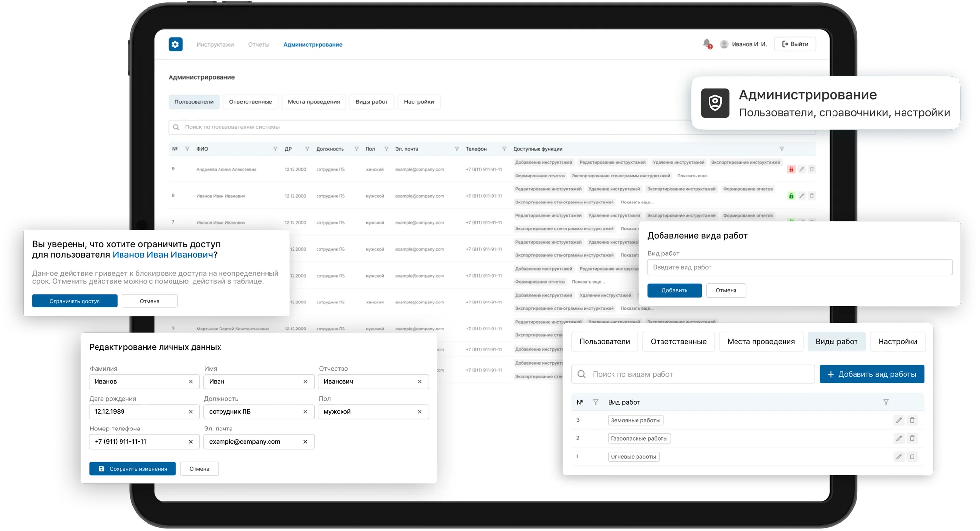Screen dimensions: 980x531
Task: Open the Инструктажи section
Action: click(215, 45)
